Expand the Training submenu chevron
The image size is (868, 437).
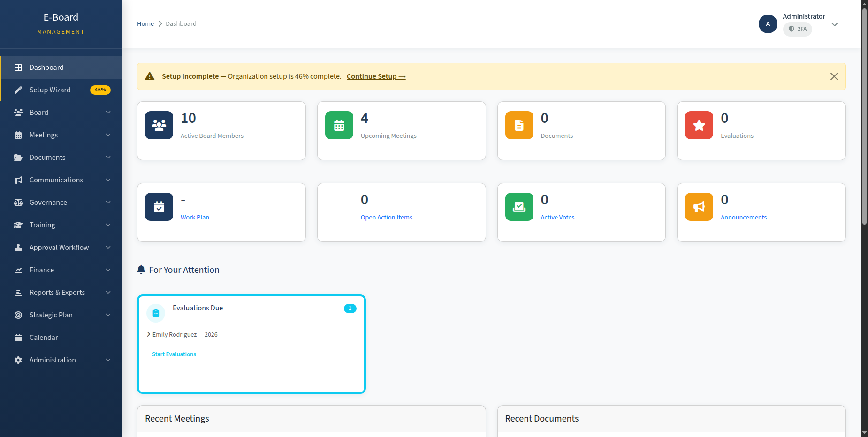pos(108,225)
